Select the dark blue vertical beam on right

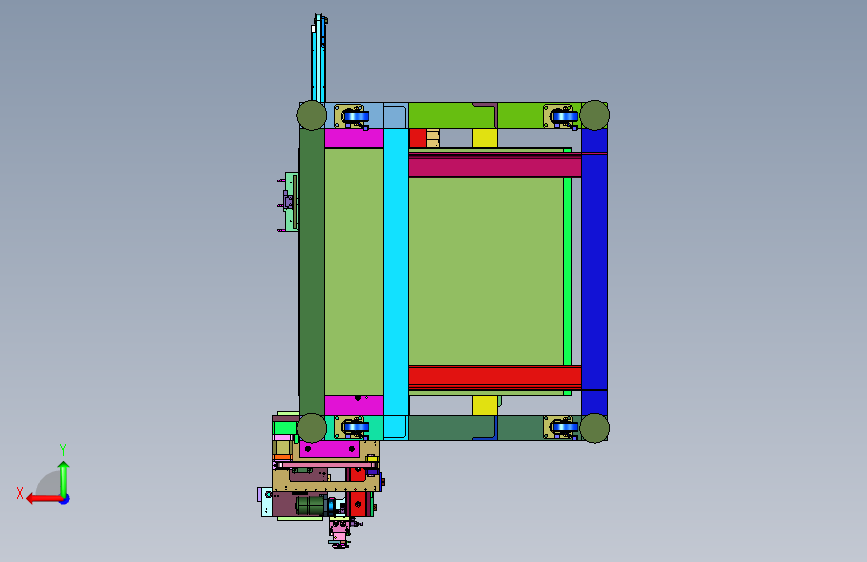coord(594,272)
